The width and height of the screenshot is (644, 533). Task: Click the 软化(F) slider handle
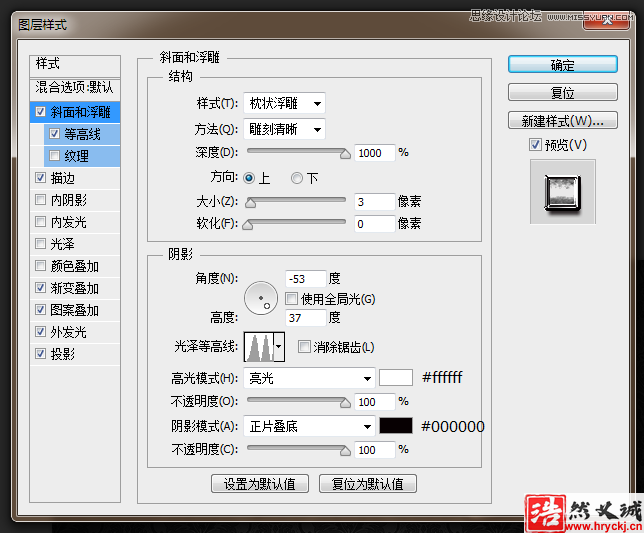[x=248, y=225]
